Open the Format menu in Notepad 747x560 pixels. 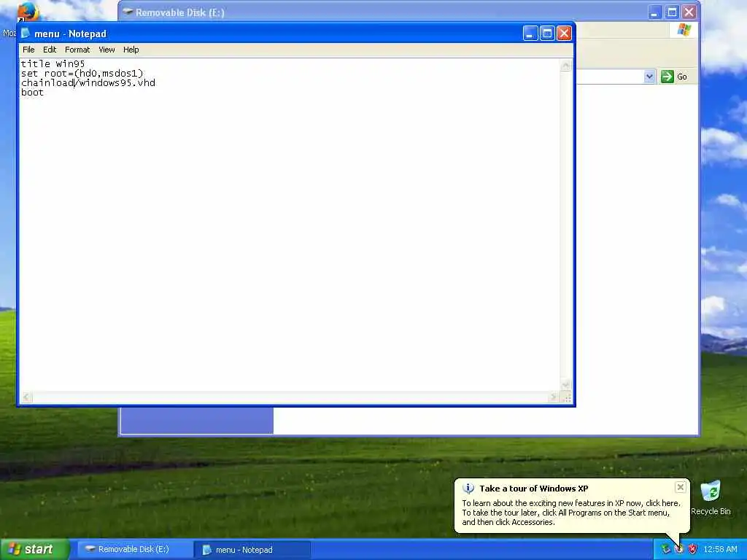pos(77,50)
